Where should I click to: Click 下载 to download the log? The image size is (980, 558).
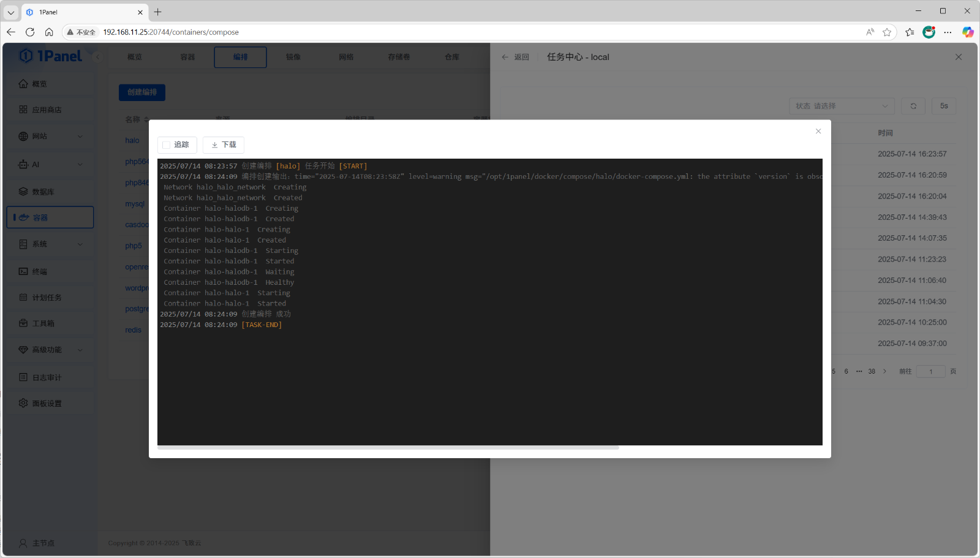(223, 145)
